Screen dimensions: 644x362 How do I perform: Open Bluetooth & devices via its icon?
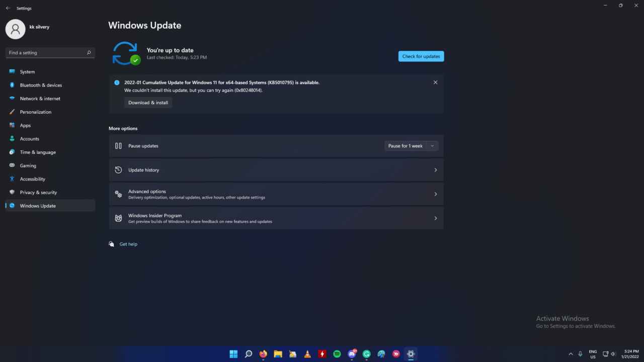[x=12, y=85]
